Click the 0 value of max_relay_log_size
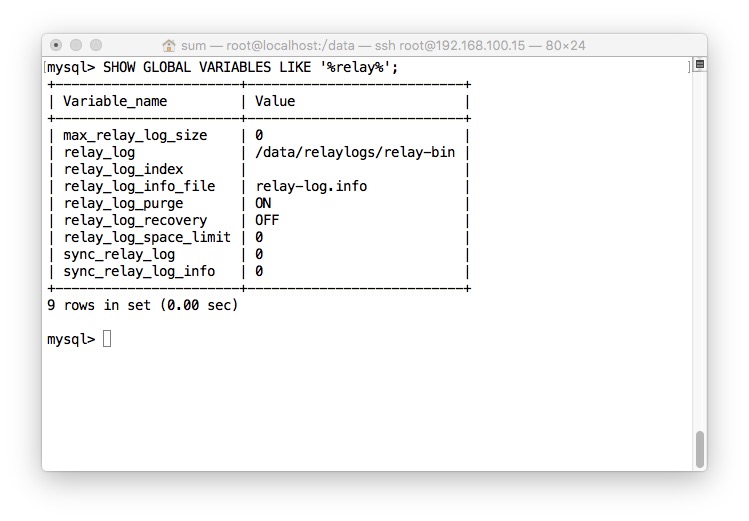Viewport: 749px width, 521px height. (x=259, y=136)
